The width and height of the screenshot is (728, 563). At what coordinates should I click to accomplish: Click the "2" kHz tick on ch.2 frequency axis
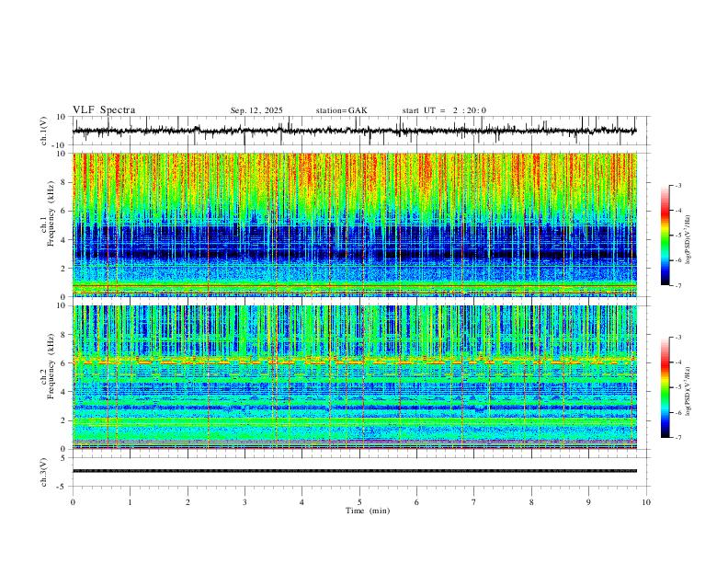[63, 420]
